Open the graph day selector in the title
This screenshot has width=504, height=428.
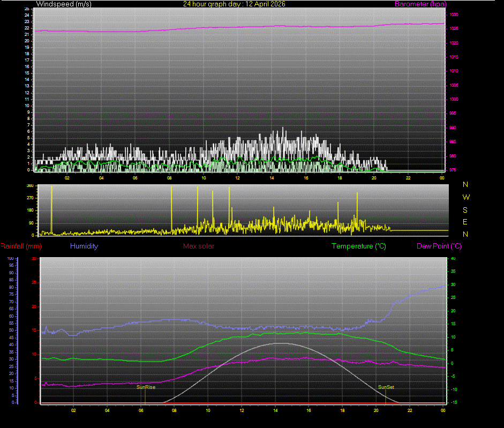(x=234, y=4)
